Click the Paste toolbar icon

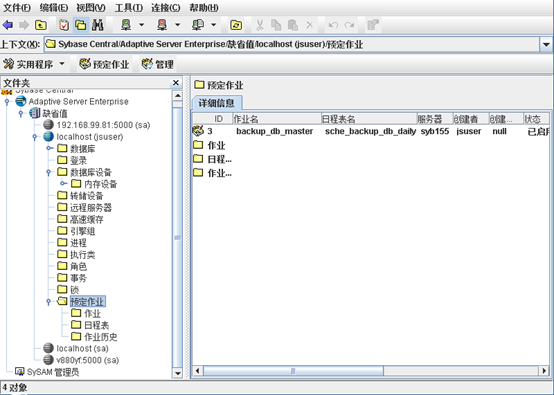tap(293, 25)
